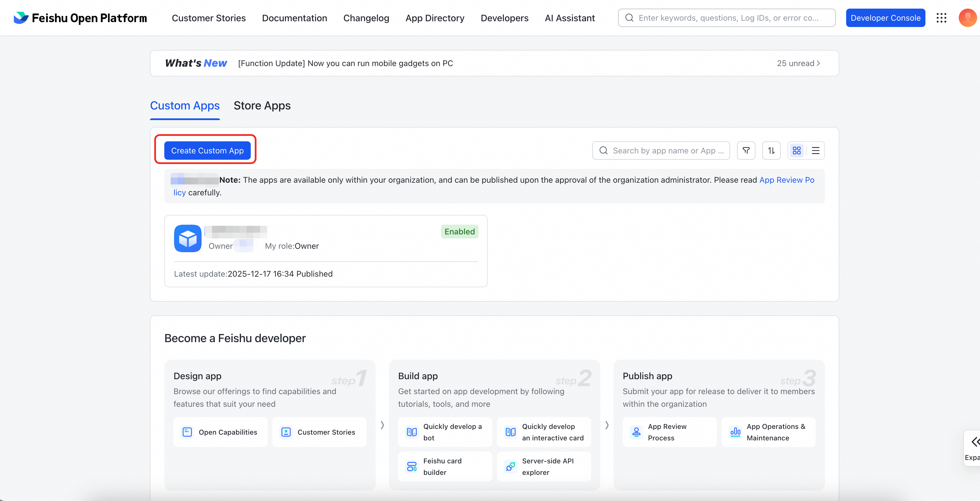Click the sort order arrows icon
The width and height of the screenshot is (980, 501).
(771, 151)
